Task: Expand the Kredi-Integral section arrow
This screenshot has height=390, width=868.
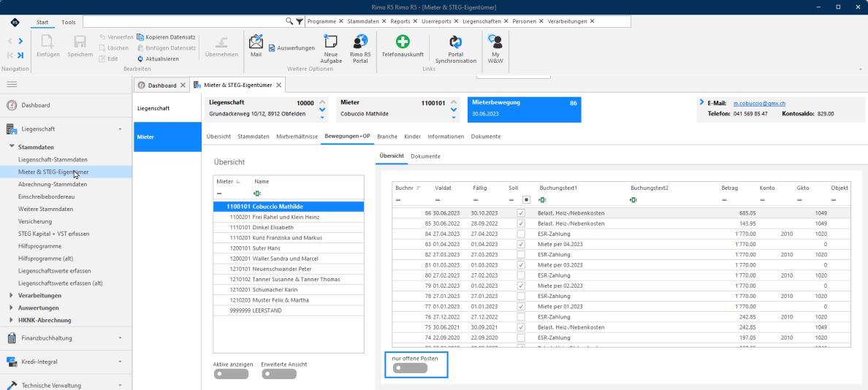Action: click(x=121, y=362)
